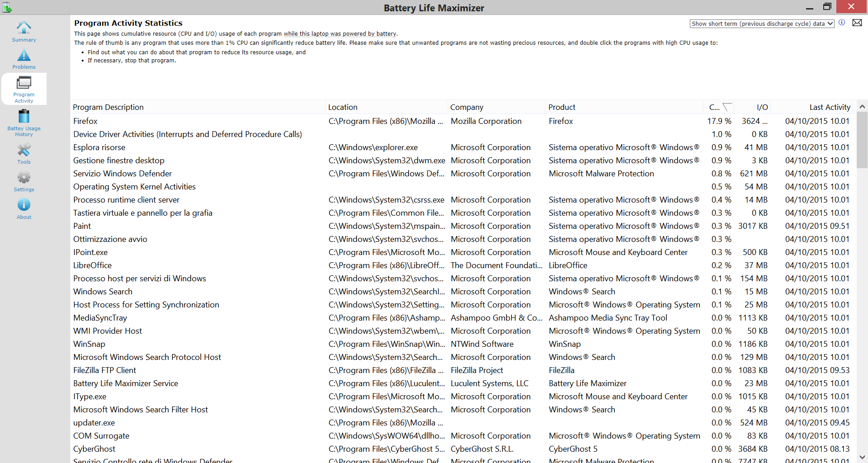Sort by I/O column header
This screenshot has height=463, width=868.
(x=752, y=107)
